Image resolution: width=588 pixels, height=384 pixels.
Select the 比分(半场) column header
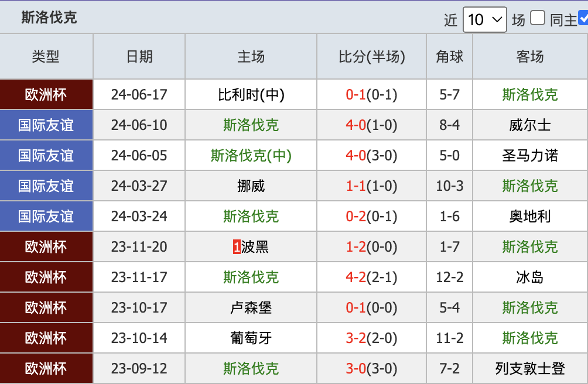click(372, 57)
